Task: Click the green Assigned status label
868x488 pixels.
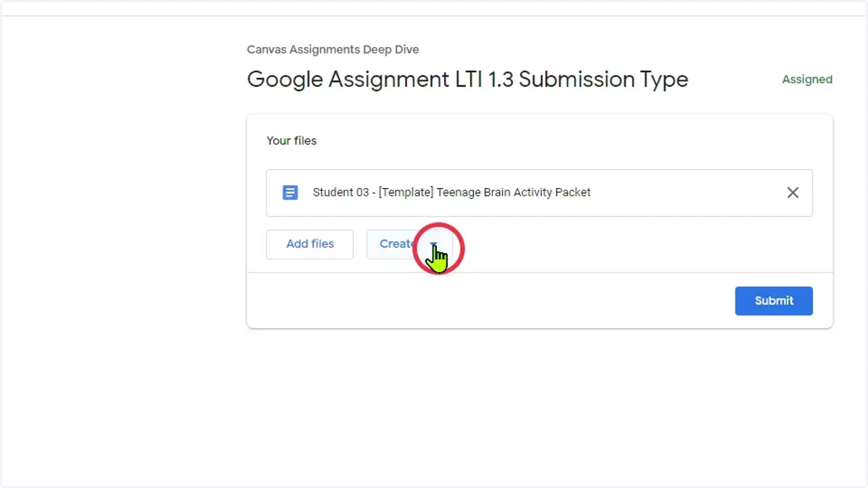Action: (x=807, y=80)
